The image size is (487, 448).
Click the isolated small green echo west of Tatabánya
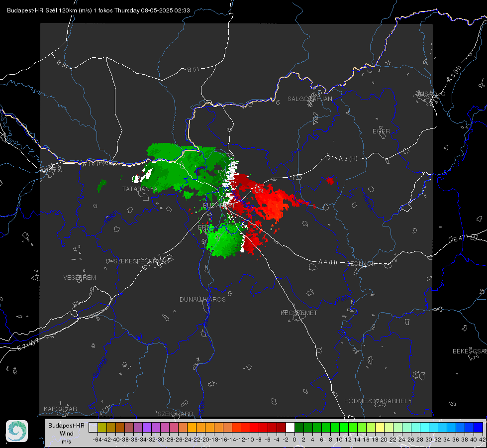101,186
